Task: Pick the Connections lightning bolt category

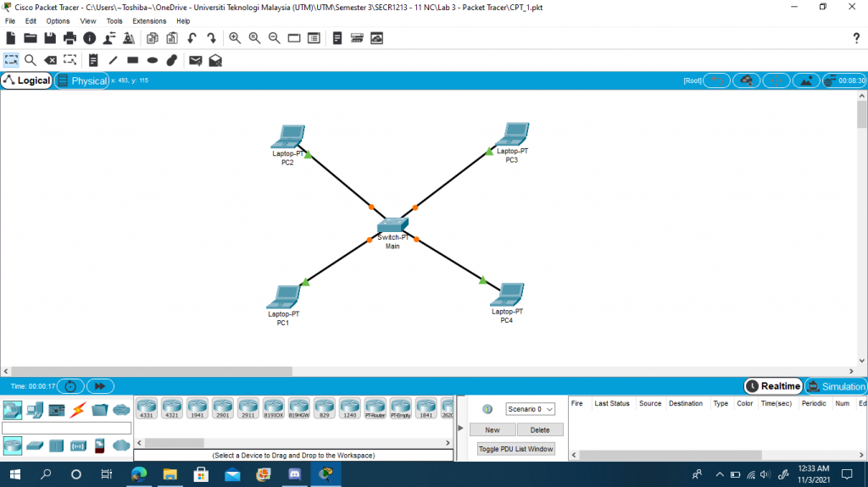Action: (78, 410)
